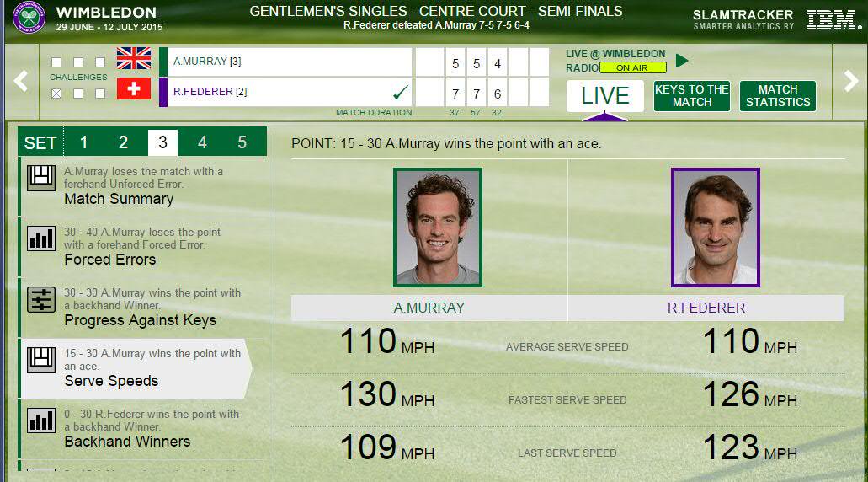Click the IBM logo
868x482 pixels.
click(832, 19)
